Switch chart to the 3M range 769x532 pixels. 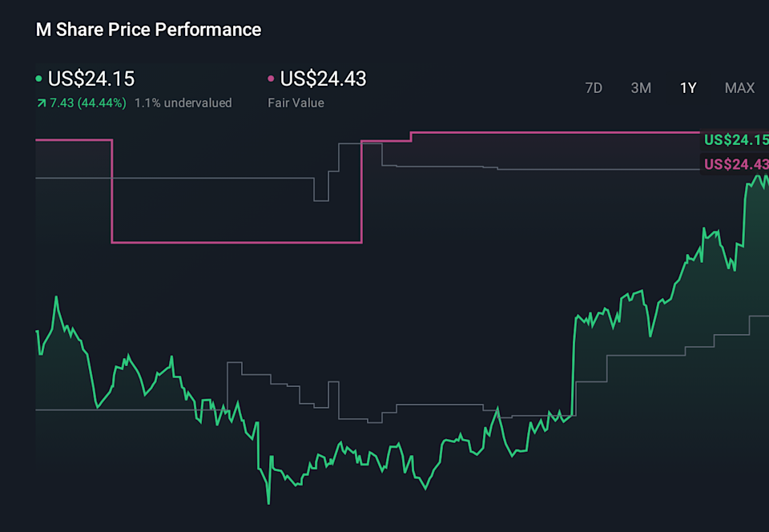tap(641, 88)
